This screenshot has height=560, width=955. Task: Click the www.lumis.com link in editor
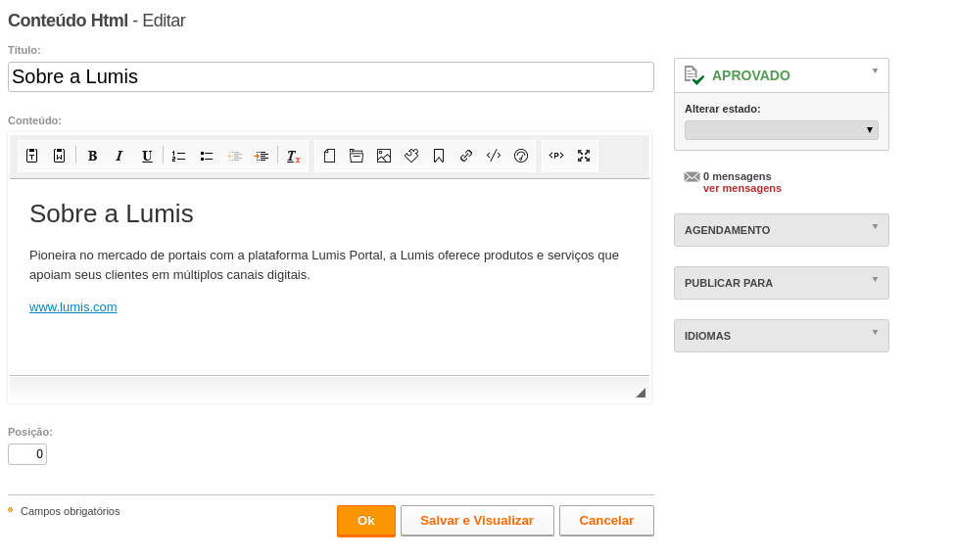(73, 307)
